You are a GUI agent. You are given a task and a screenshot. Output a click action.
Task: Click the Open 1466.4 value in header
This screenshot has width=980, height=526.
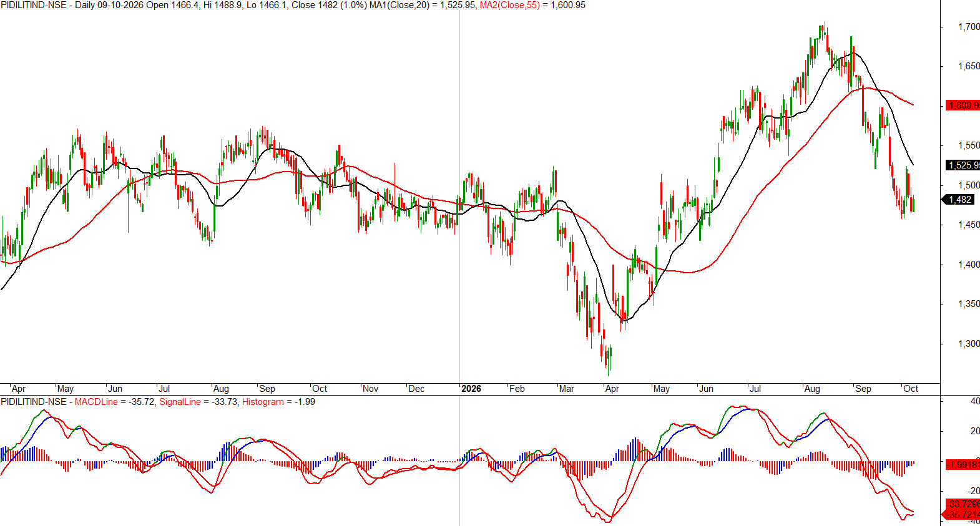point(172,5)
